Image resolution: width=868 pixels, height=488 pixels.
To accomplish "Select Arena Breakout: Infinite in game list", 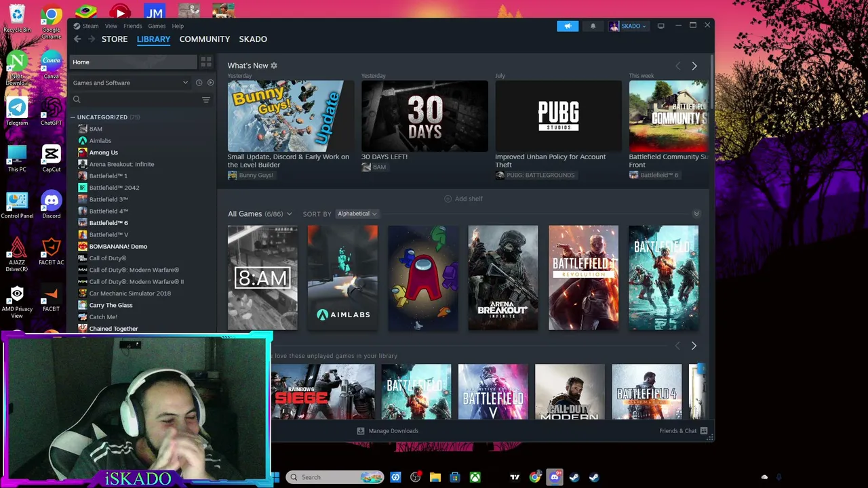I will [121, 164].
